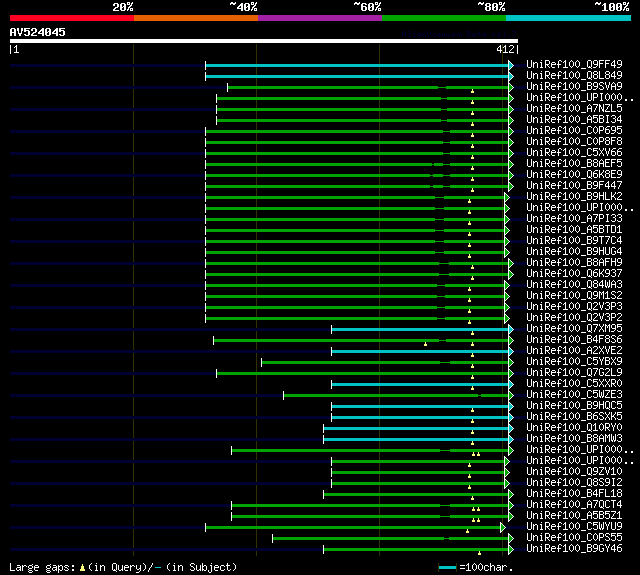Select the UniRef100_B8AMW3 label
The width and height of the screenshot is (640, 575).
(574, 439)
